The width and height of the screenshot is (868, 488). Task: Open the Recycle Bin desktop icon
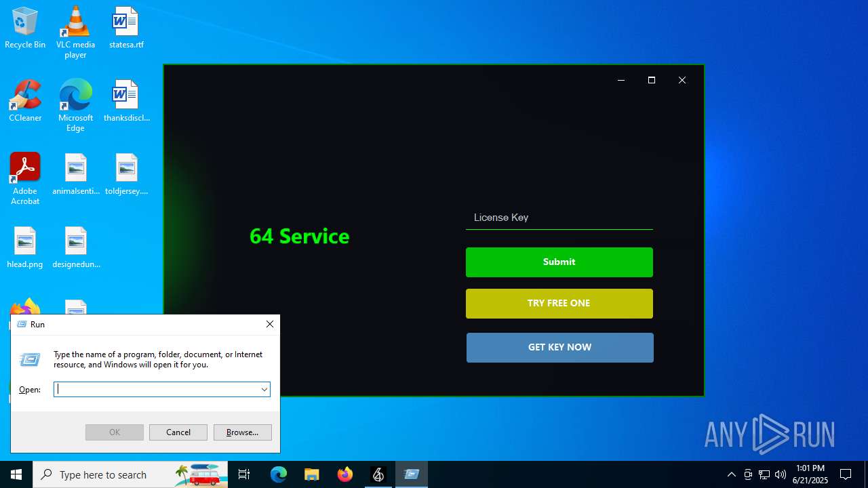pos(25,28)
